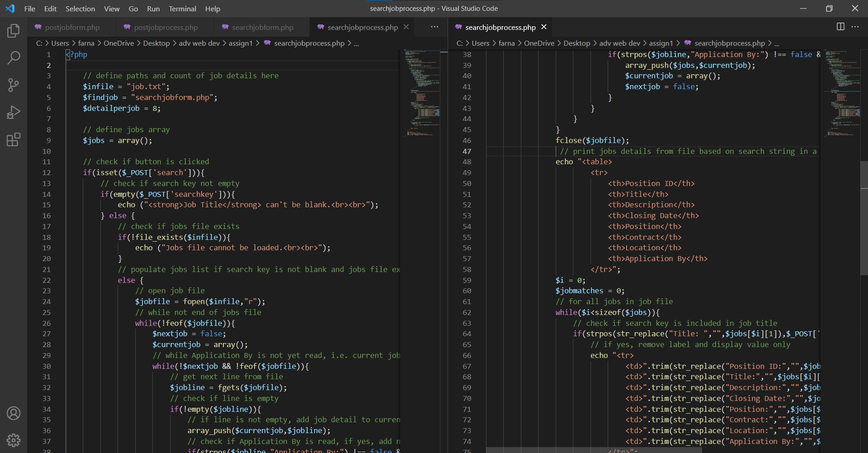The image size is (868, 453).
Task: Open the Source Control view
Action: 14,85
